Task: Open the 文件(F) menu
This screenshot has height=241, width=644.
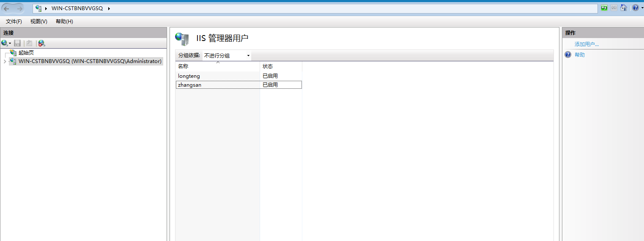Action: pos(14,22)
